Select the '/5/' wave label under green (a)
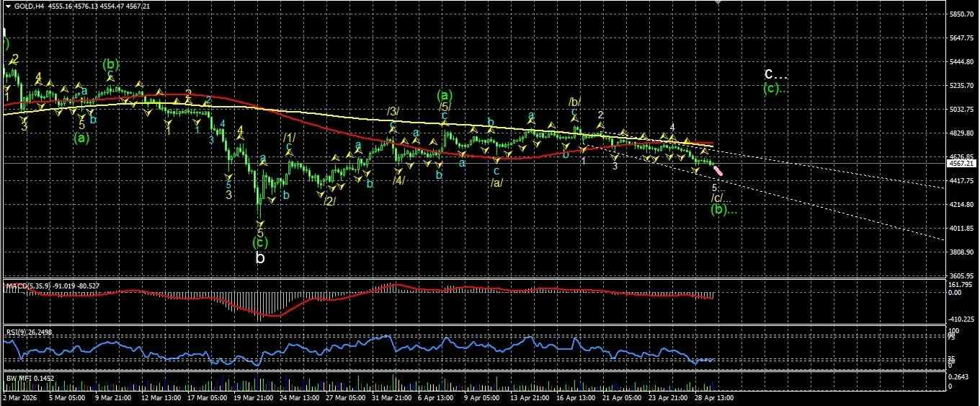Viewport: 980px width, 406px height. (445, 107)
